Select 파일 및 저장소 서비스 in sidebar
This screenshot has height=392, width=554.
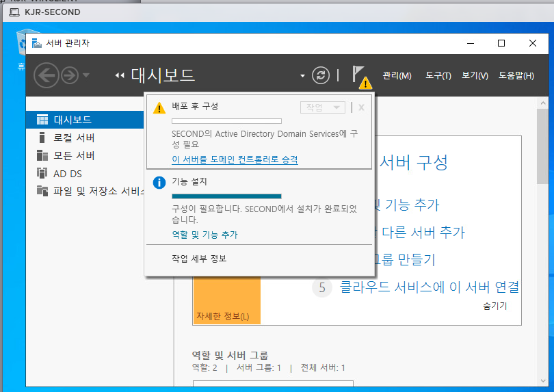(x=85, y=192)
